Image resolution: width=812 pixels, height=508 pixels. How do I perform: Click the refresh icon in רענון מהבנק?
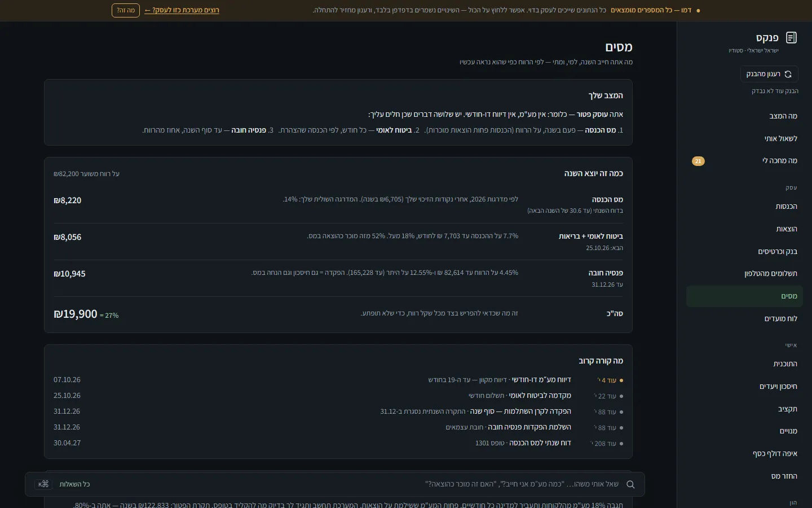tap(788, 74)
